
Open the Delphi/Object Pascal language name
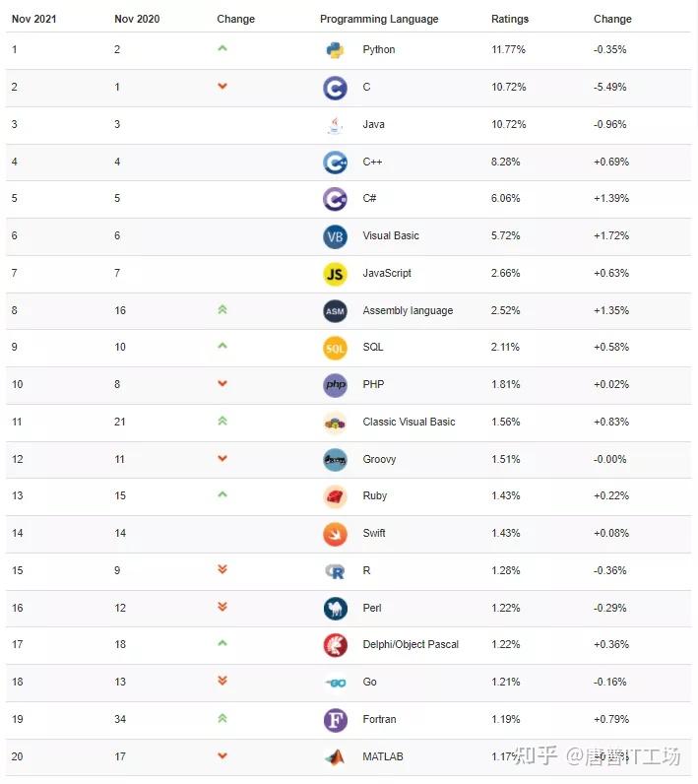(411, 645)
